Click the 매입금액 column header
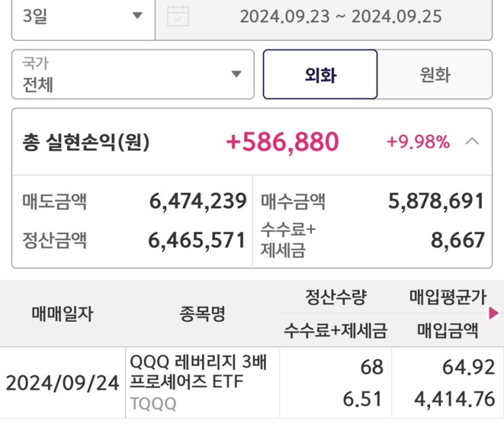The height and width of the screenshot is (437, 504). pos(448,330)
